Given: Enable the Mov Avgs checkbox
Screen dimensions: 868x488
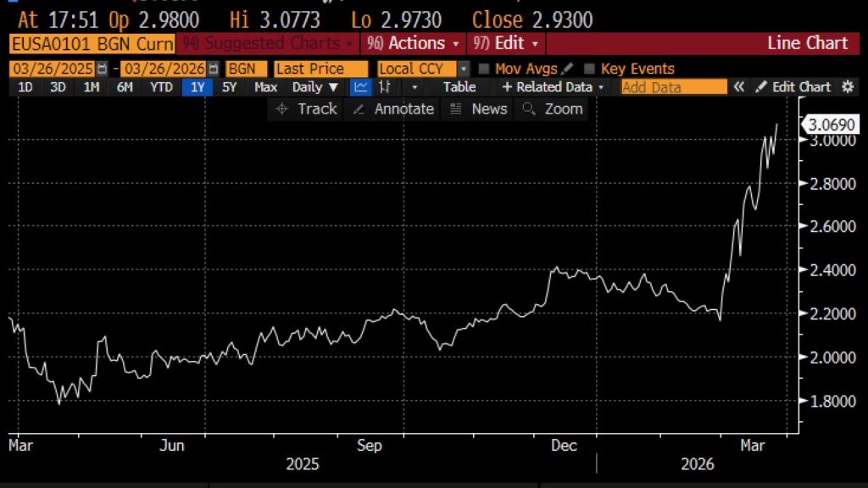Looking at the screenshot, I should coord(484,69).
